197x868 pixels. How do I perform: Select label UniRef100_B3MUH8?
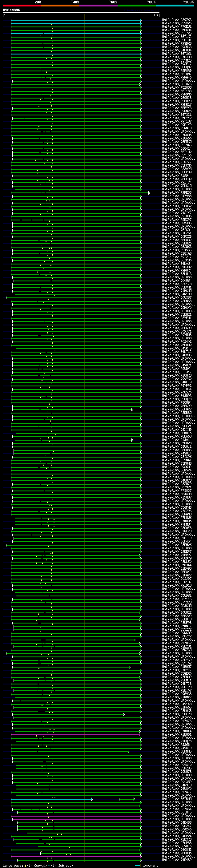pos(177,464)
